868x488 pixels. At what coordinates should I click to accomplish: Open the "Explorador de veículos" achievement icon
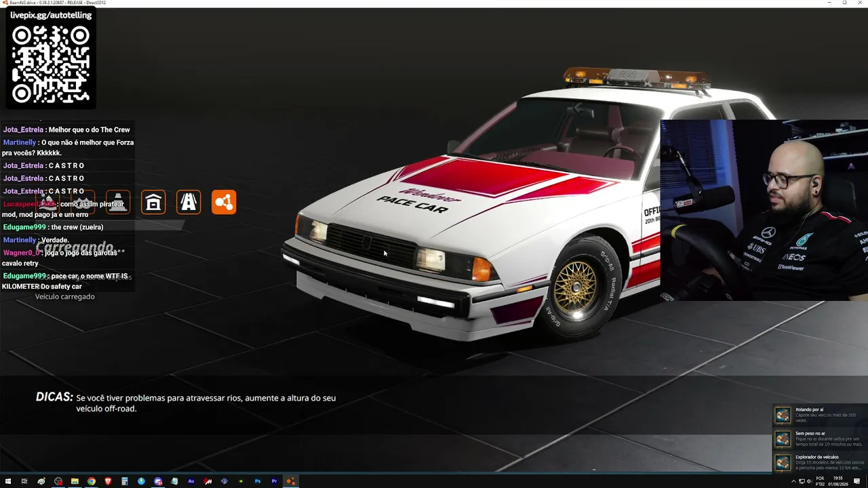pyautogui.click(x=783, y=462)
